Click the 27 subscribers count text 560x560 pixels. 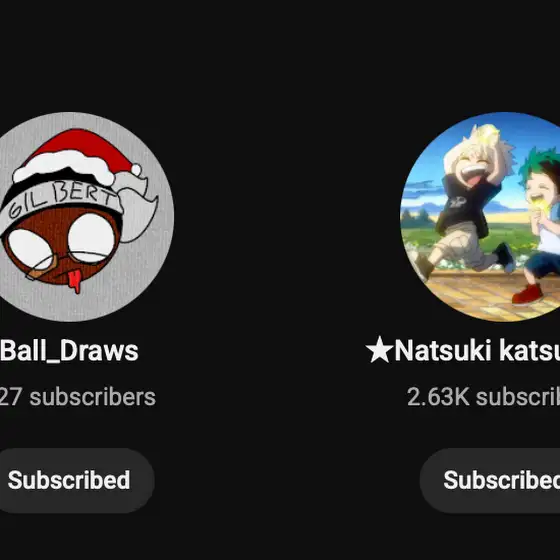(78, 397)
